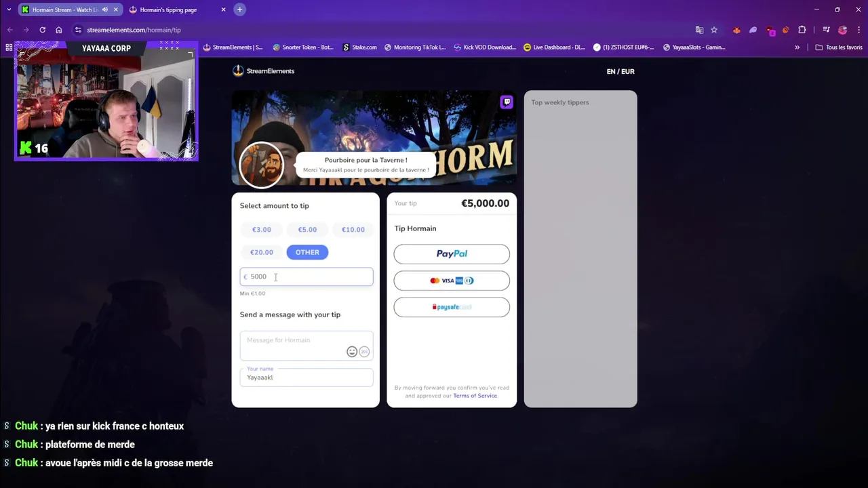Viewport: 868px width, 488px height.
Task: Open the apps grid in bookmarks bar
Action: (9, 47)
